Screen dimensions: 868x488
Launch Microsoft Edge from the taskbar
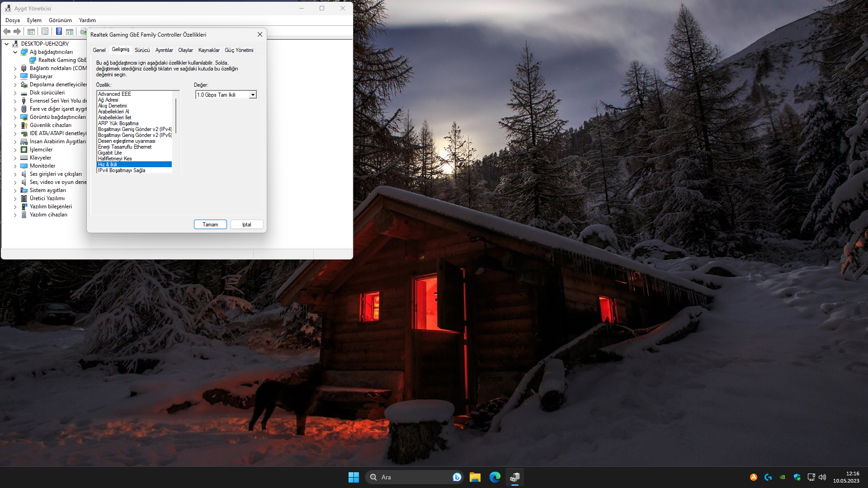pyautogui.click(x=495, y=477)
